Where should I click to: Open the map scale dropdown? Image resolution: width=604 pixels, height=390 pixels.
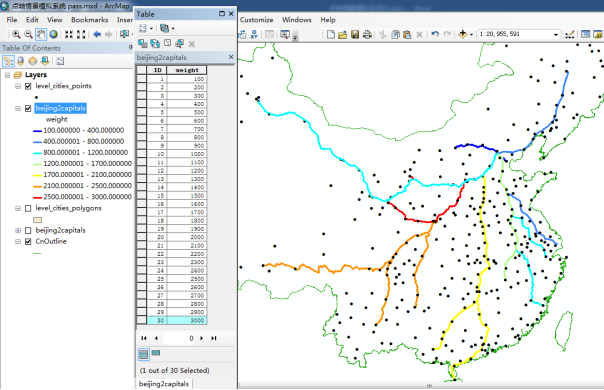click(555, 34)
